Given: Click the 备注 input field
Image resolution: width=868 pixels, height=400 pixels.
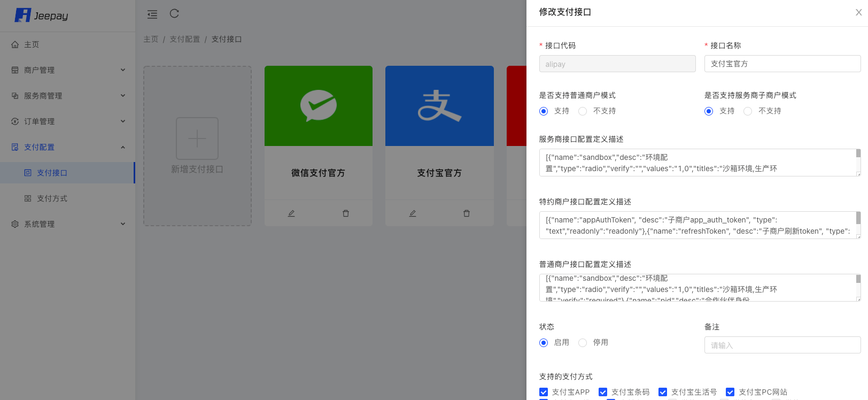Looking at the screenshot, I should 782,345.
